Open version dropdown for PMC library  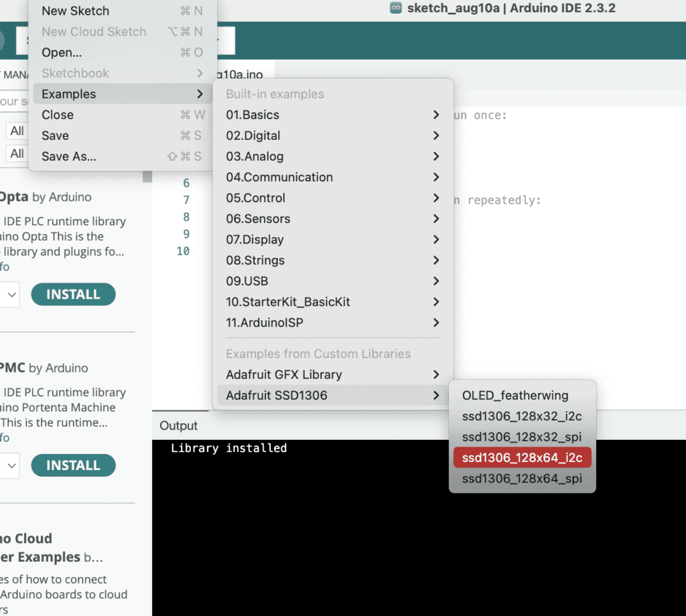(x=9, y=465)
